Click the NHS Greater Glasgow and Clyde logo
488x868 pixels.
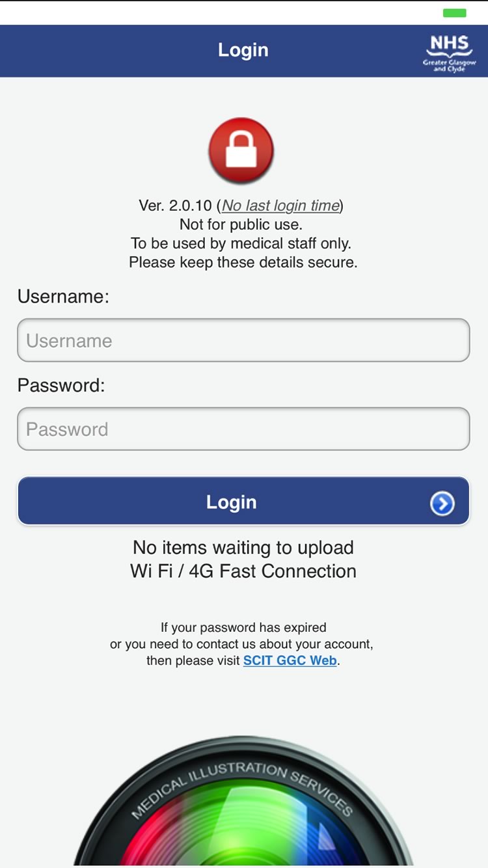tap(449, 53)
